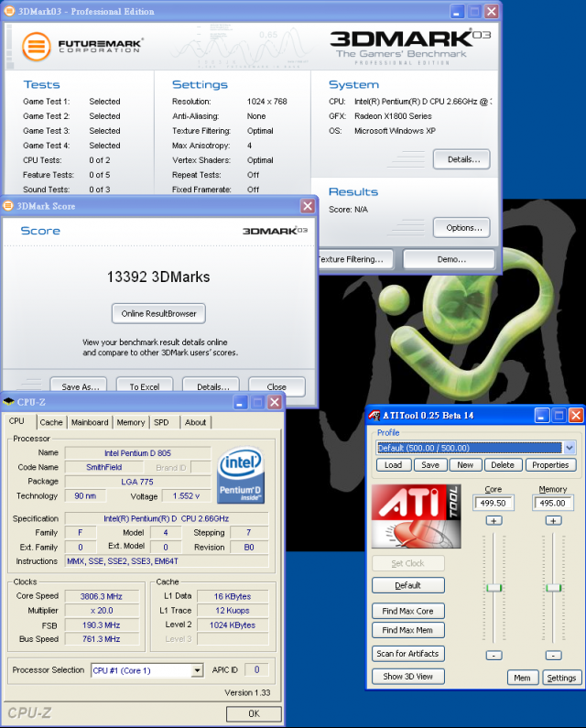This screenshot has width=586, height=728.
Task: Open System Details in 3DMark03 window
Action: pyautogui.click(x=461, y=159)
